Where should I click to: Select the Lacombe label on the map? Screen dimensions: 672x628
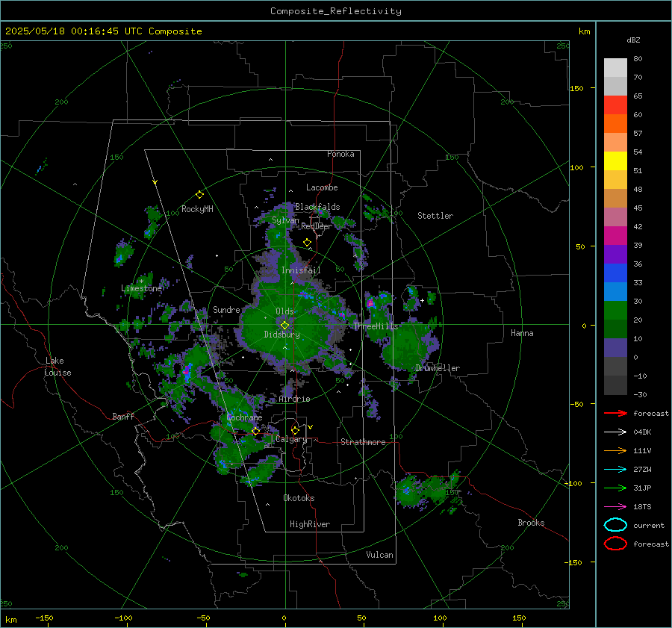322,187
